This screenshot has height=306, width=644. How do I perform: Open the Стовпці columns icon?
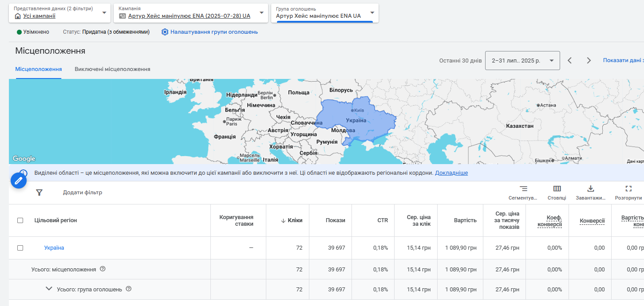(557, 189)
